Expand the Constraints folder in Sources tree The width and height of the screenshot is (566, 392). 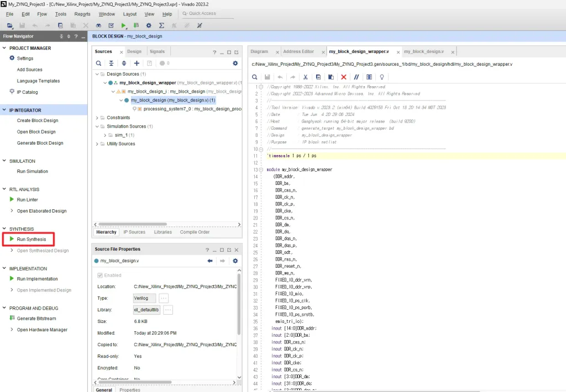(97, 118)
